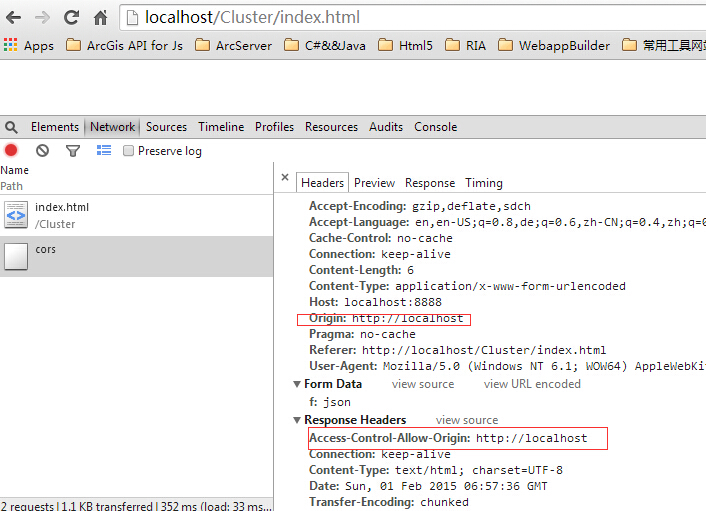Click the clear network log icon
Screen dimensions: 706x511
[x=42, y=150]
